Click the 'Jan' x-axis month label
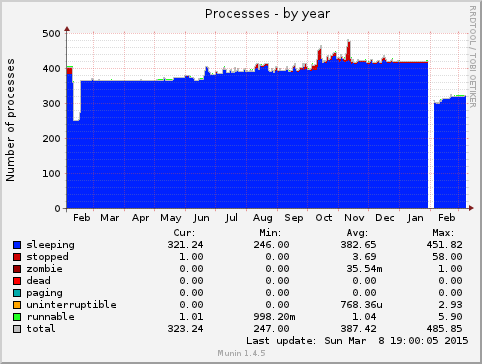This screenshot has height=364, width=482. 415,218
